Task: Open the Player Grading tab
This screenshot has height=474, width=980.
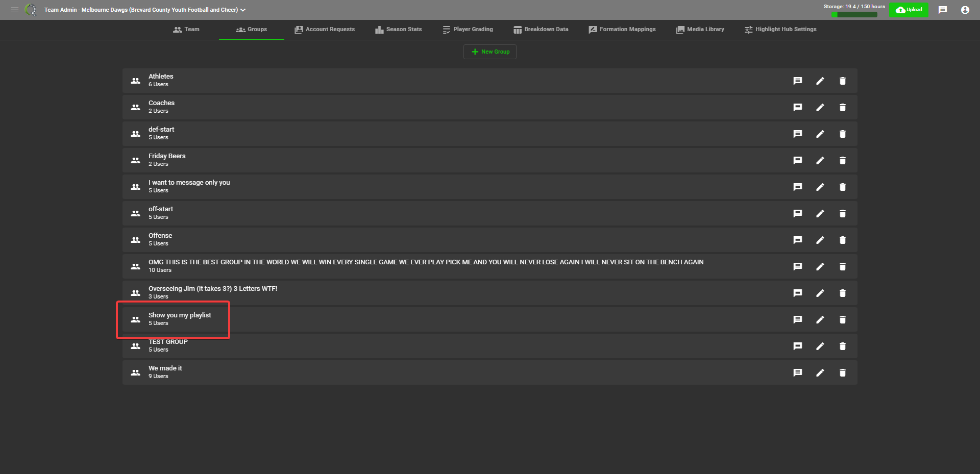Action: click(x=468, y=30)
